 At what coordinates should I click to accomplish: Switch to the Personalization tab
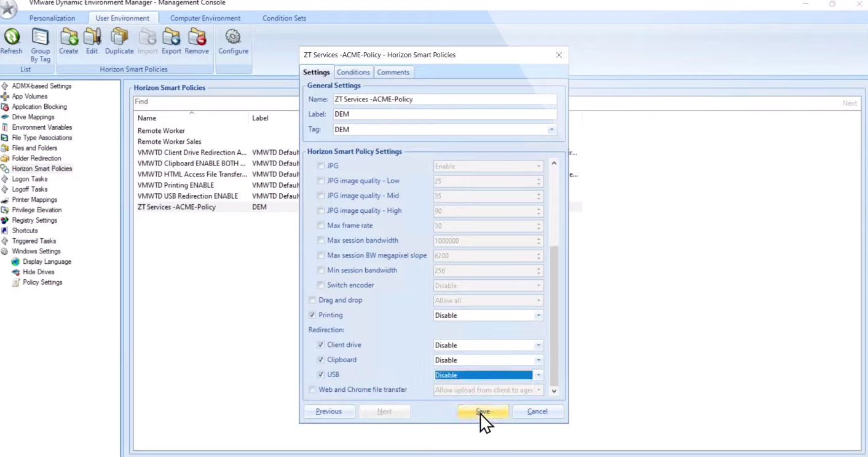tap(52, 18)
